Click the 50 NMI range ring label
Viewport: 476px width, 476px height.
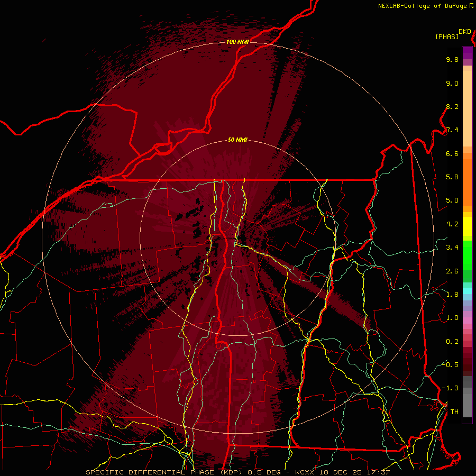click(x=237, y=140)
